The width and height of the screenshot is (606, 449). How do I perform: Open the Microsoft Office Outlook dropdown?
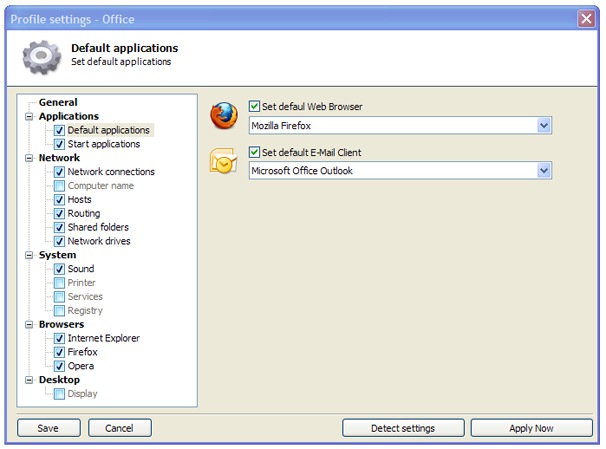tap(544, 171)
